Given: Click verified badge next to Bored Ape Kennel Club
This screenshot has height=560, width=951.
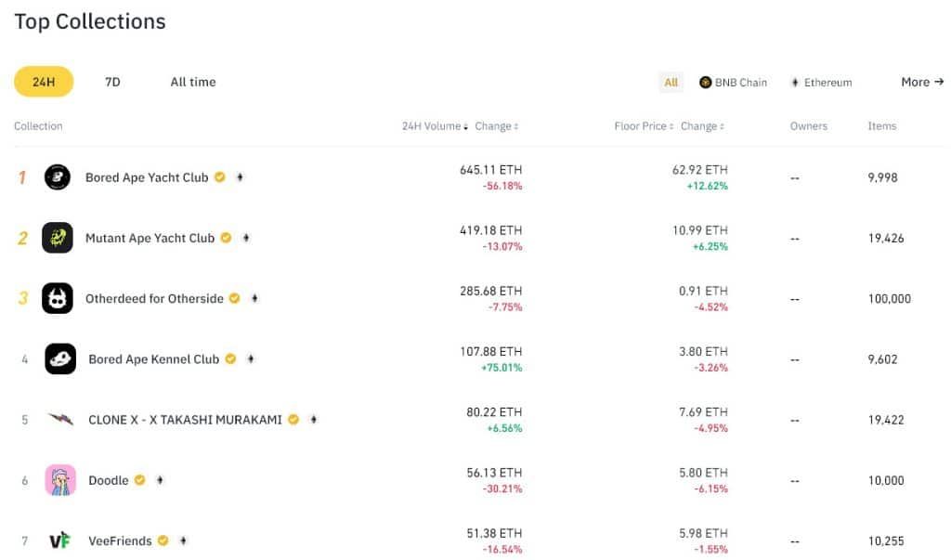Looking at the screenshot, I should tap(230, 358).
